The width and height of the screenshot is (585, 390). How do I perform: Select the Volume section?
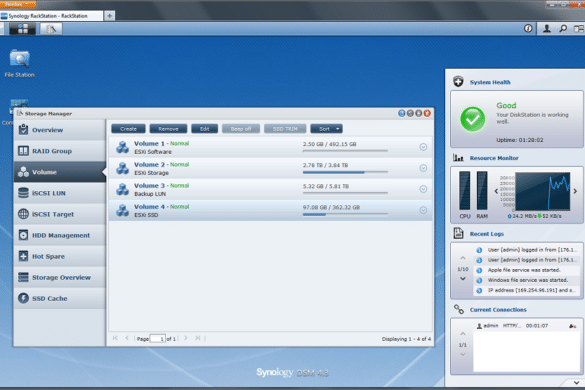[60, 172]
